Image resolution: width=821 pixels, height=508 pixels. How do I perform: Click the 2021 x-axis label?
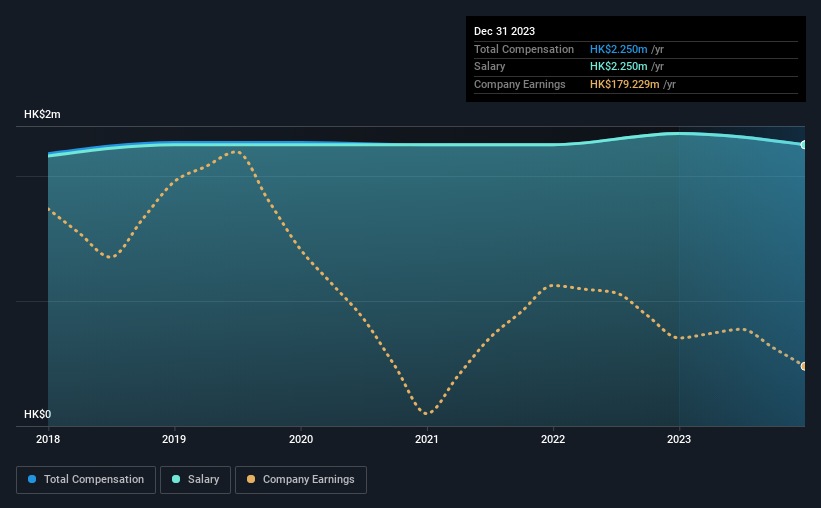click(427, 439)
